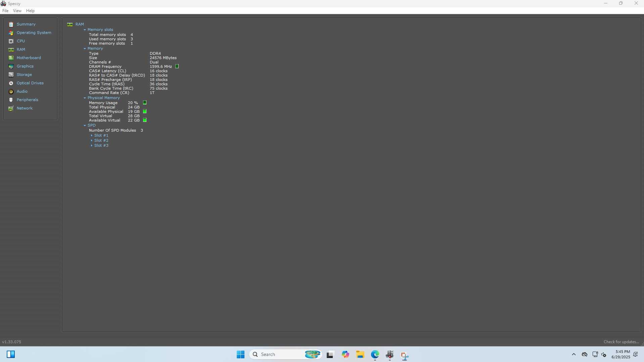Click the CPU chip icon in sidebar
644x362 pixels.
click(11, 41)
